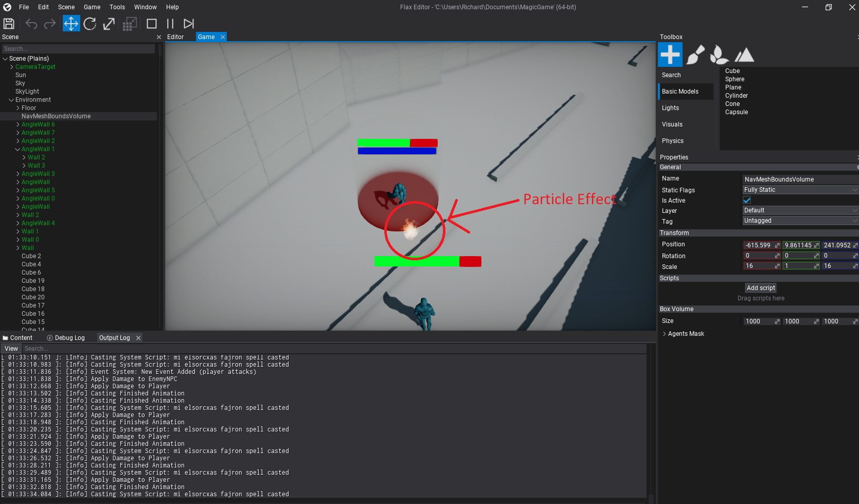Open the Terrain editing mode in Toolbox

pos(744,54)
